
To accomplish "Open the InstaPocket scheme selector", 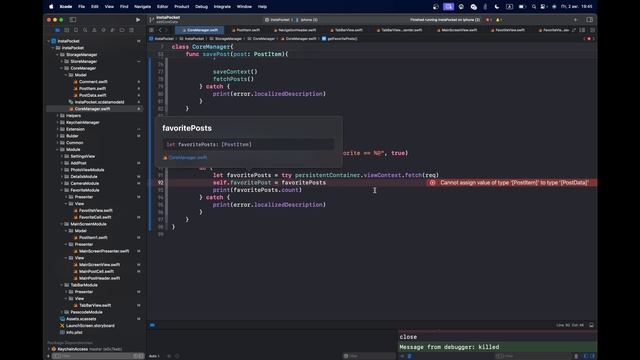I will [x=279, y=20].
